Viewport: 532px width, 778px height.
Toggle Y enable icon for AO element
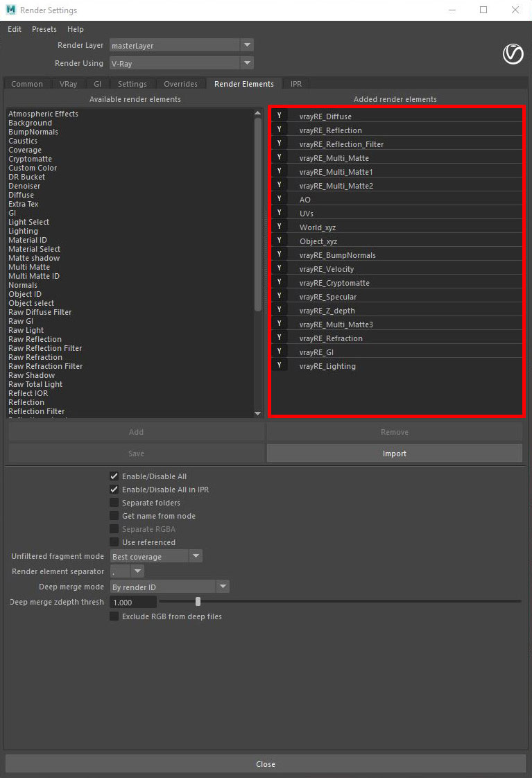pos(279,199)
